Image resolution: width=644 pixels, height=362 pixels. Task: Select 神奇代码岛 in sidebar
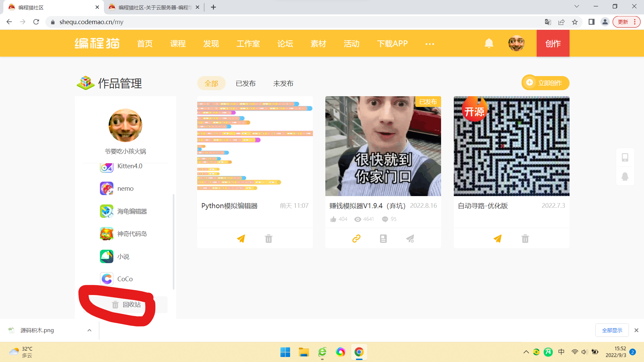pyautogui.click(x=123, y=234)
